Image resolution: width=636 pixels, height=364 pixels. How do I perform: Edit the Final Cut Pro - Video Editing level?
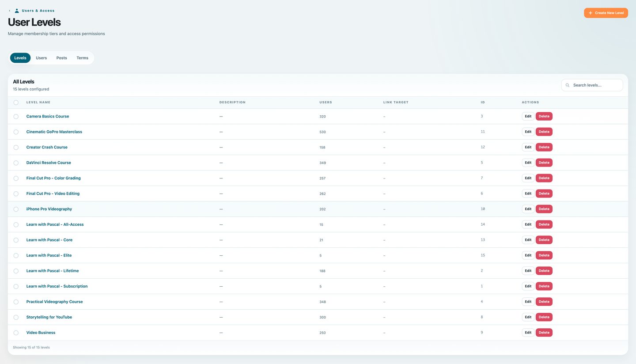pyautogui.click(x=528, y=193)
